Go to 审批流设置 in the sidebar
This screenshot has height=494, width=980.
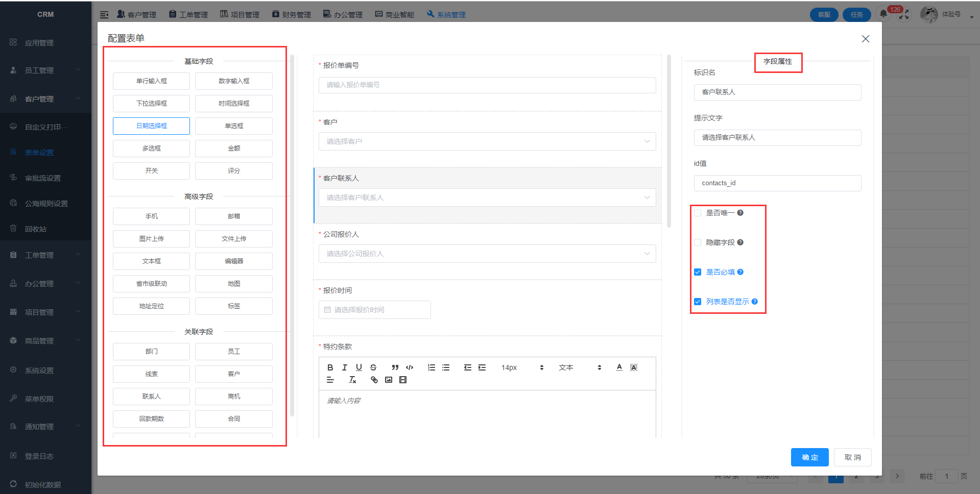(43, 178)
